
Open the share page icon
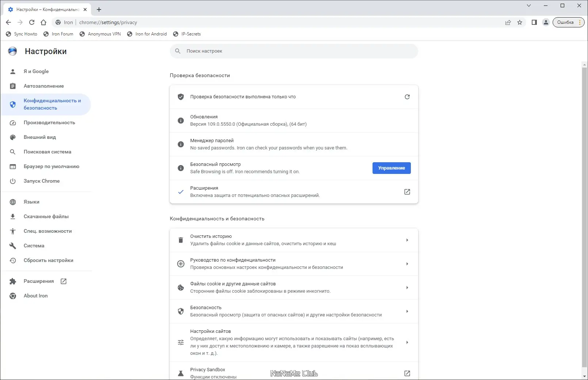coord(508,22)
